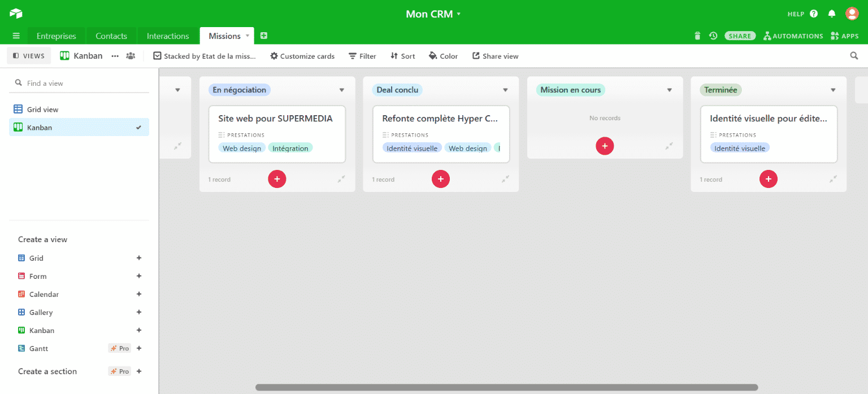Click Share view button
Viewport: 868px width, 394px height.
[496, 56]
